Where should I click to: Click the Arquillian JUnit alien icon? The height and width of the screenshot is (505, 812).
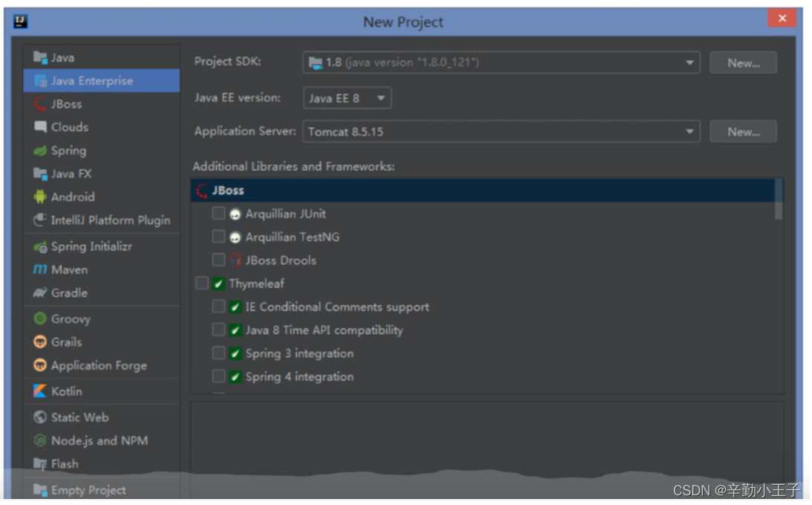coord(235,214)
